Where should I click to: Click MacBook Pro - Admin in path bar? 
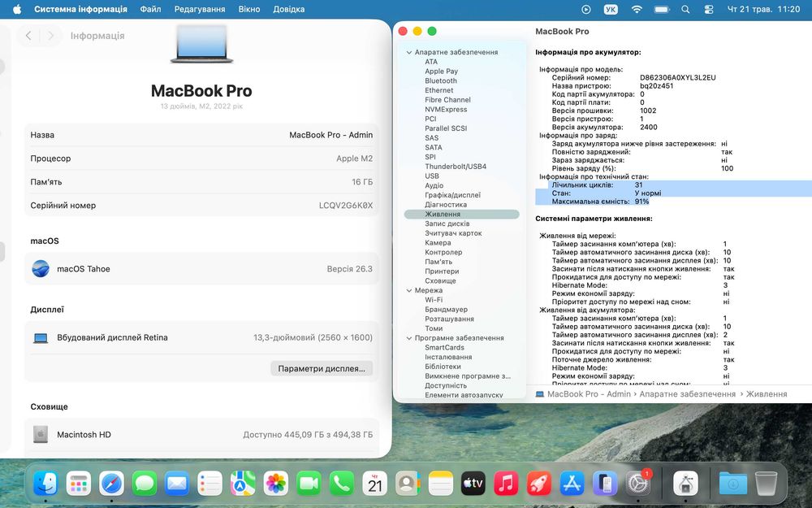pos(589,394)
